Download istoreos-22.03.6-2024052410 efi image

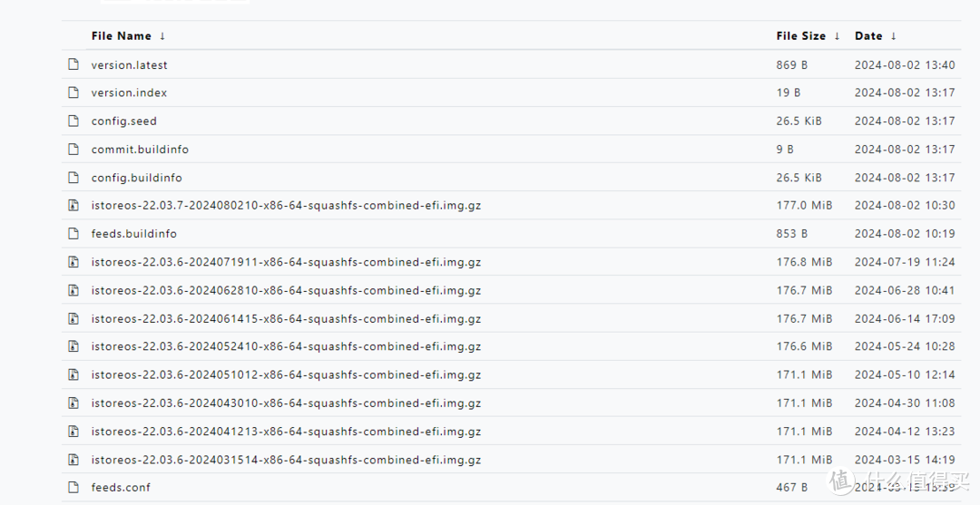pos(286,346)
